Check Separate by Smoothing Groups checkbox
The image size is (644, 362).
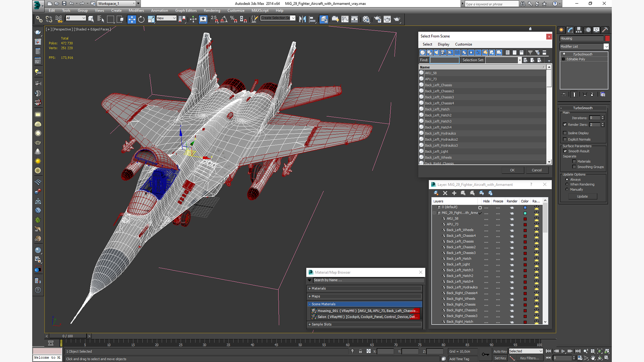(574, 167)
